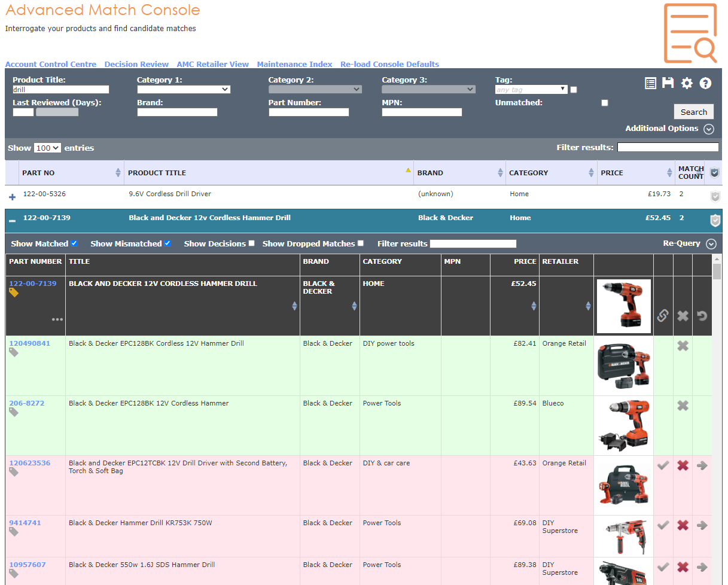Click the Part Number input field

(x=309, y=112)
